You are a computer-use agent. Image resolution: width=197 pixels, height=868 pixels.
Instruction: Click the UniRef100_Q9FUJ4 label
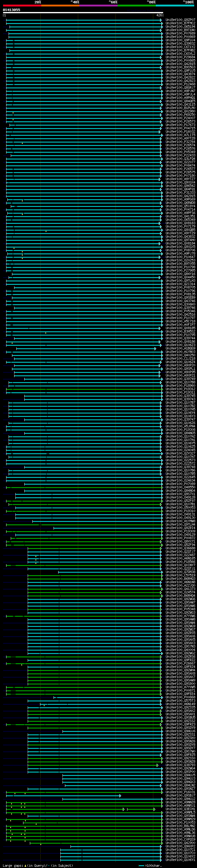pyautogui.click(x=180, y=40)
